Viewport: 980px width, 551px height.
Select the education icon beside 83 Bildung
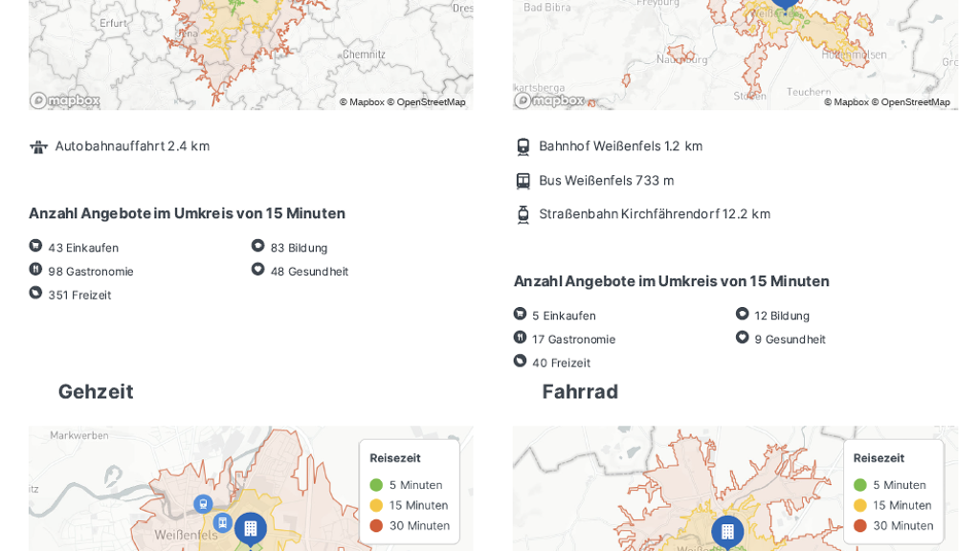click(257, 246)
